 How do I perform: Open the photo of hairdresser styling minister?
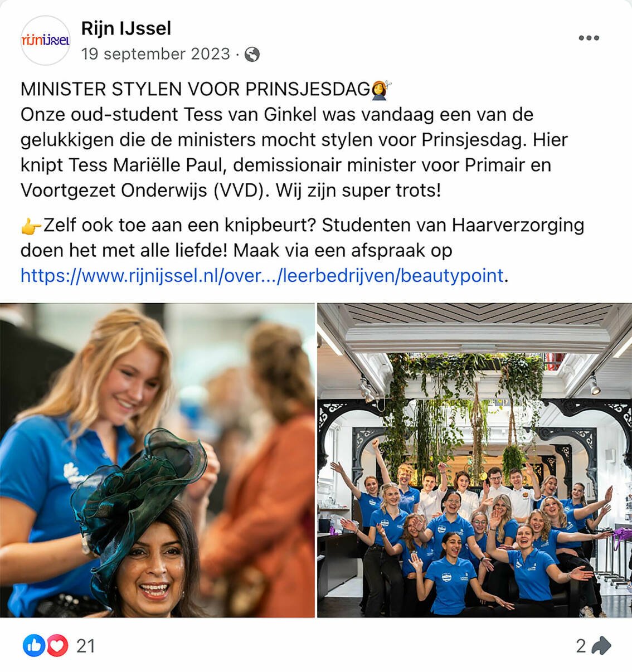(x=157, y=460)
